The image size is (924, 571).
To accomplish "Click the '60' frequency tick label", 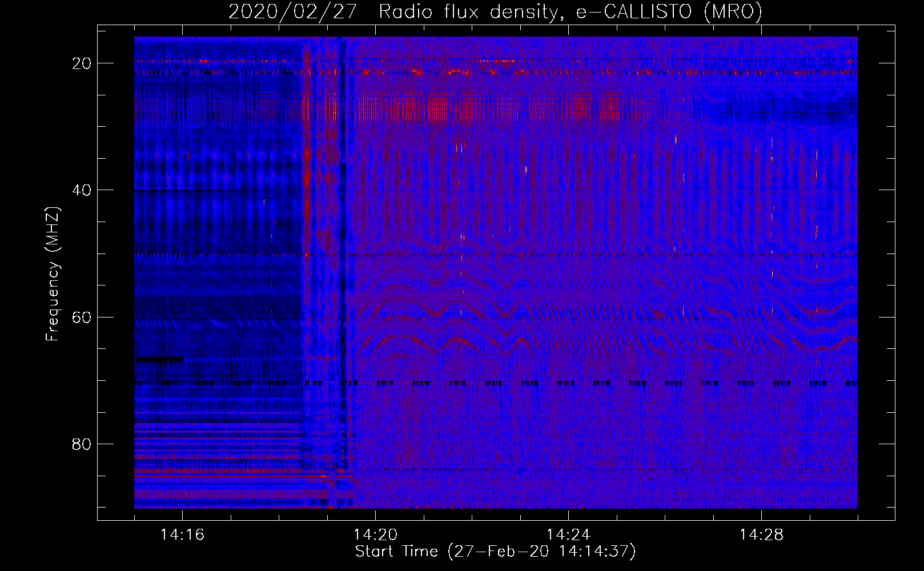I will tap(82, 317).
